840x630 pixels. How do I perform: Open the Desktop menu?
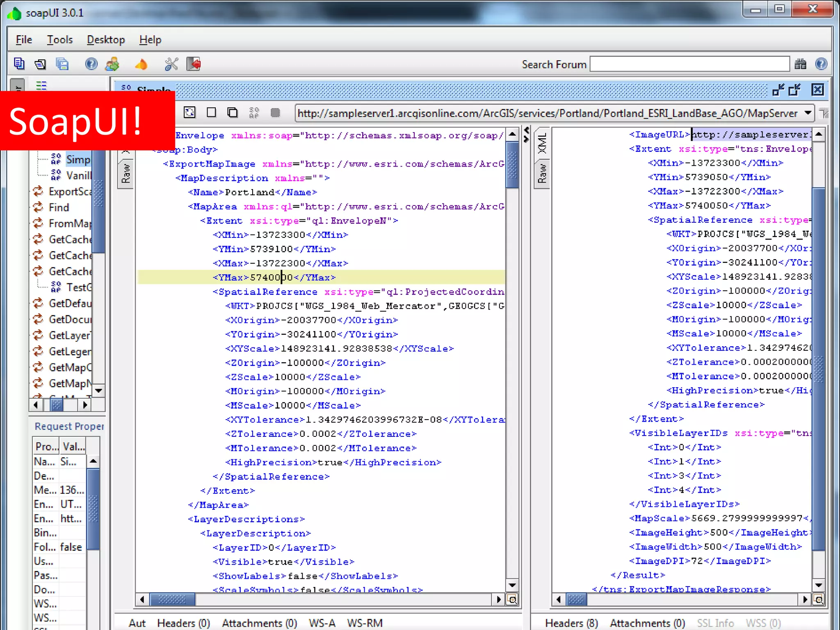click(106, 40)
